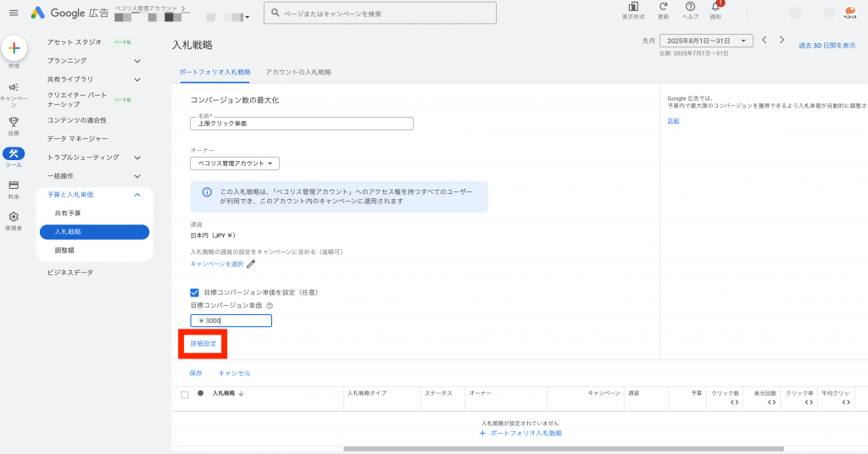Open the admin gear icon
This screenshot has height=454, width=868.
14,217
